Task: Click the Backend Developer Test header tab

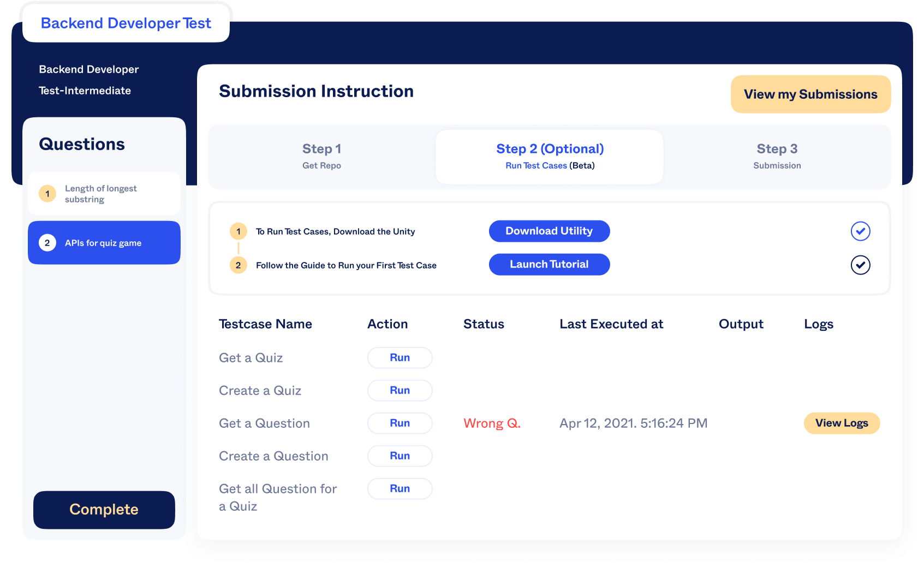Action: 126,23
